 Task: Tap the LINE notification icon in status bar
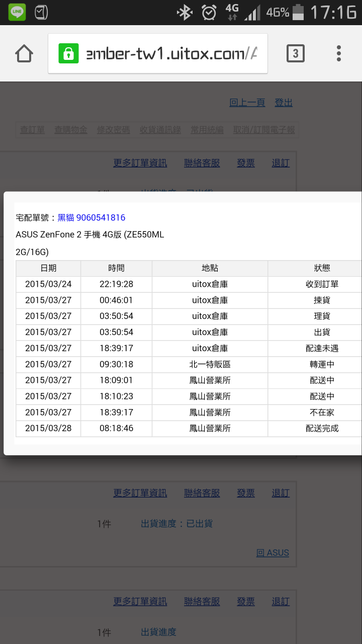click(x=18, y=12)
